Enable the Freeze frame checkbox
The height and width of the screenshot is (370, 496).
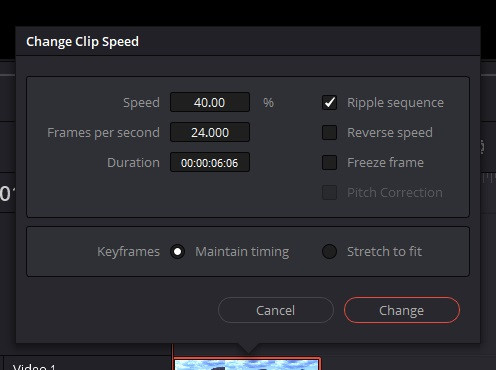coord(329,162)
